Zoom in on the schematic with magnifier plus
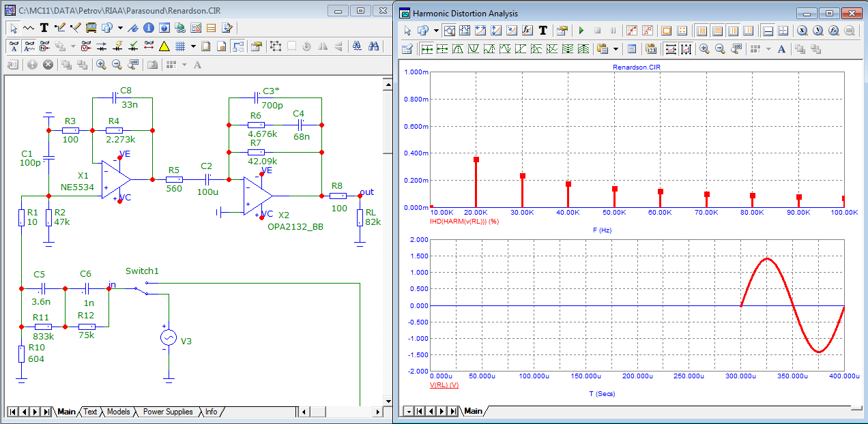Screen dimensions: 868x424 click(101, 65)
